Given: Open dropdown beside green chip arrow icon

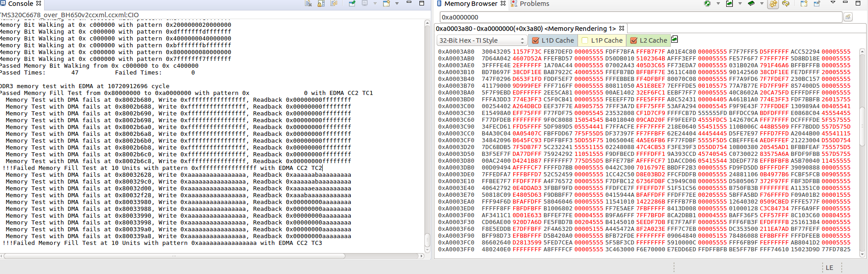Looking at the screenshot, I should click(x=718, y=3).
